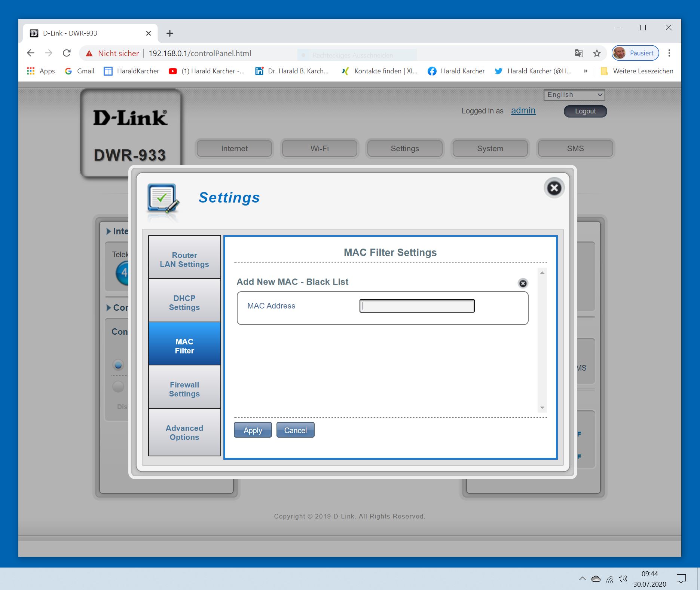
Task: Select the blue radio button behind dialog
Action: point(118,365)
